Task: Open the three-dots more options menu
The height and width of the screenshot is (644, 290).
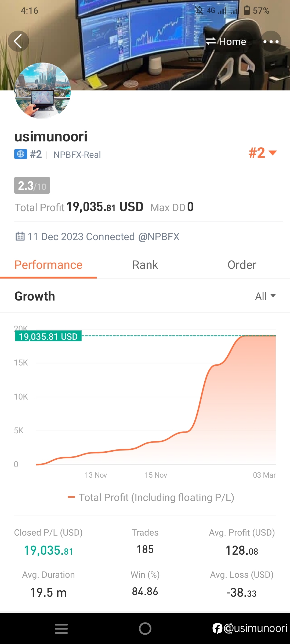Action: (271, 41)
